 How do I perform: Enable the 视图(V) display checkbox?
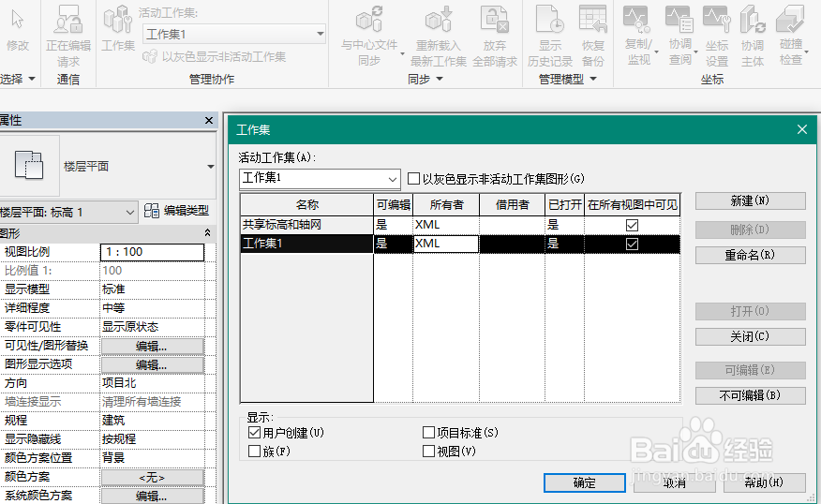coord(429,452)
